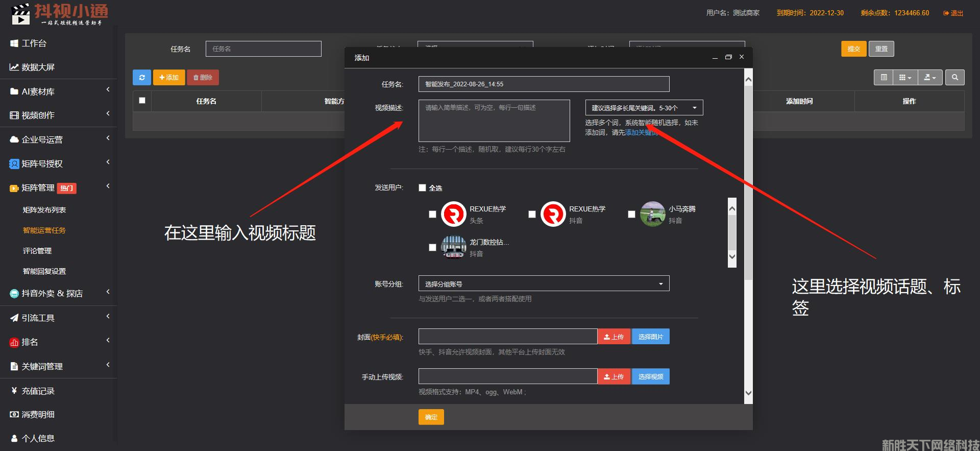Open the column grid display icon
This screenshot has width=980, height=451.
(x=904, y=78)
